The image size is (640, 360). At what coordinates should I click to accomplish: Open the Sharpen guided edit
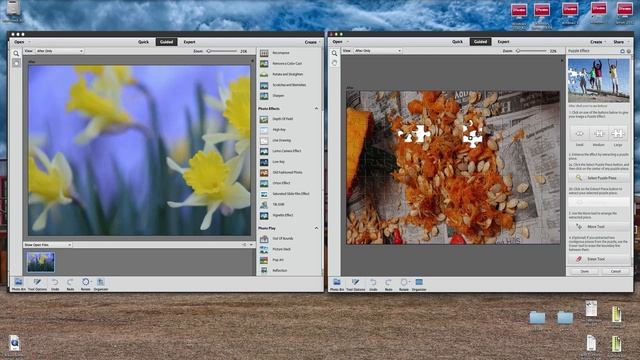pos(278,96)
